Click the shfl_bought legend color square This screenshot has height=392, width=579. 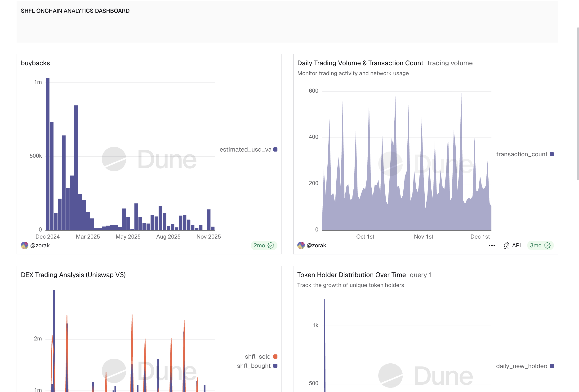pos(275,366)
